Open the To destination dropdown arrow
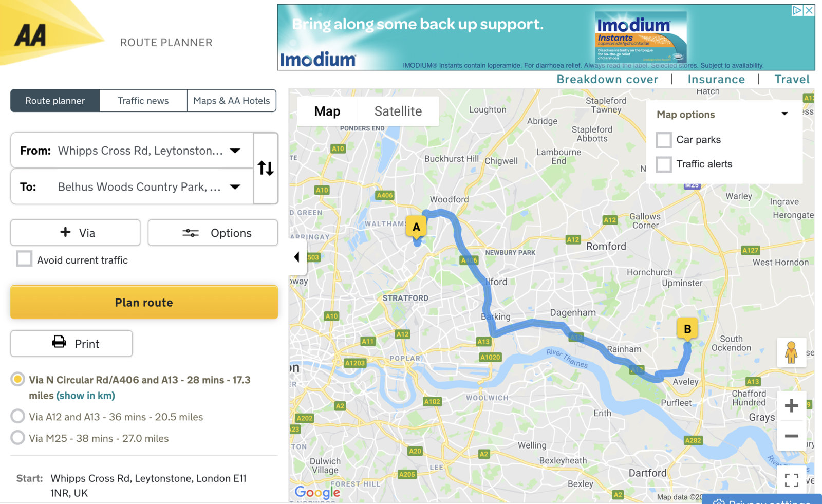 pyautogui.click(x=235, y=186)
